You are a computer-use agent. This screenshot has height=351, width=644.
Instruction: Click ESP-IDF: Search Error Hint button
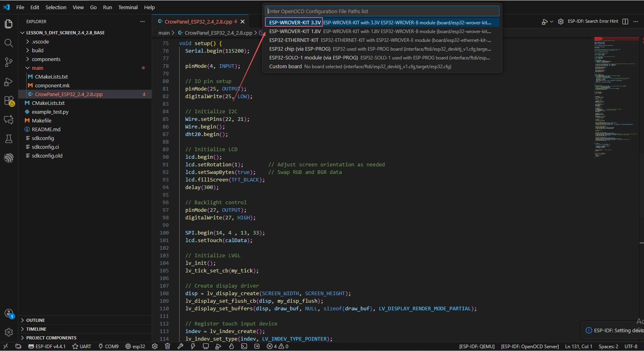(x=592, y=22)
